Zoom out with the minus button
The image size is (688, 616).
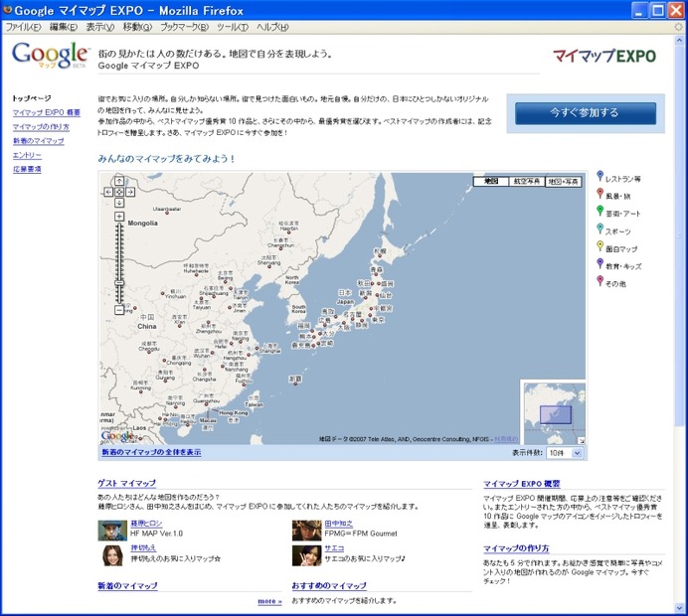119,310
